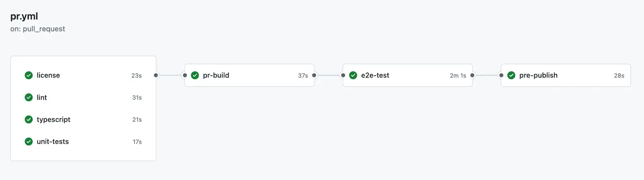Click the connector dot entering the pr-build node
This screenshot has height=180, width=644.
click(185, 75)
